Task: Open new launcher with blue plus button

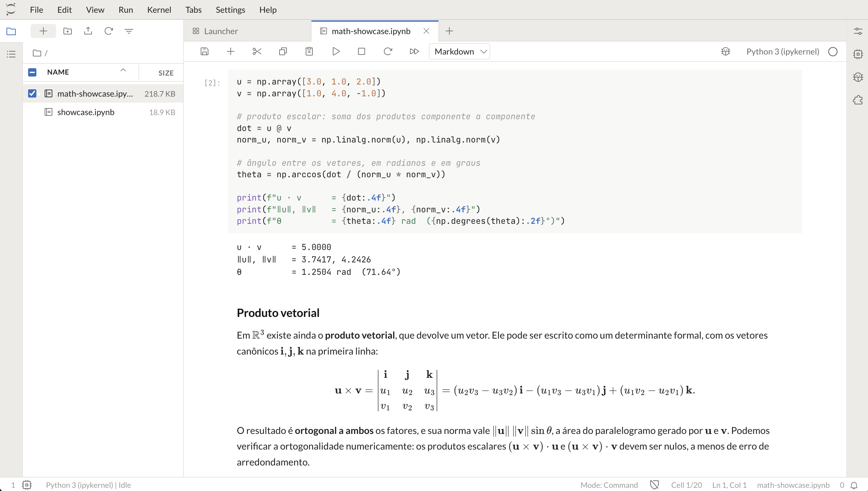Action: point(43,31)
